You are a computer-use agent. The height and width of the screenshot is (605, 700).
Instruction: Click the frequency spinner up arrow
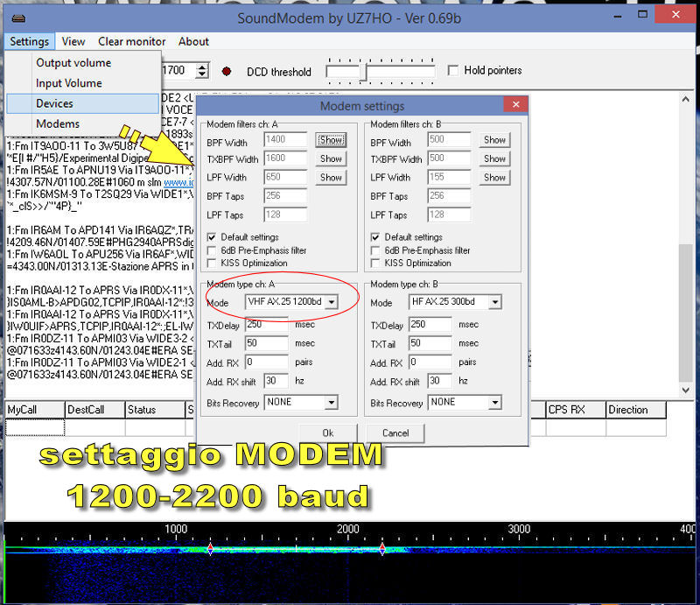(203, 67)
